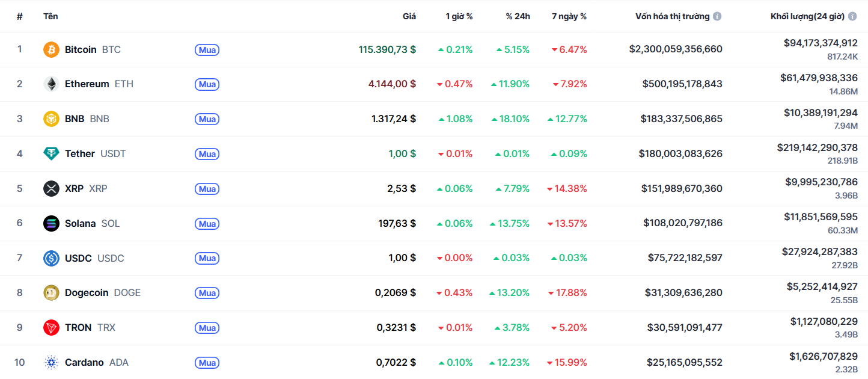Open the Tether USDT name link
This screenshot has width=868, height=379.
[96, 154]
